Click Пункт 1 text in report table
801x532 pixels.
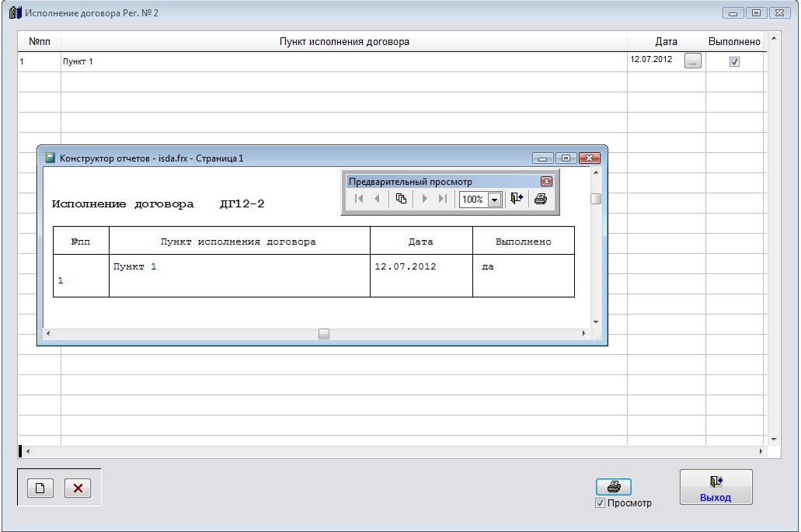coord(135,266)
